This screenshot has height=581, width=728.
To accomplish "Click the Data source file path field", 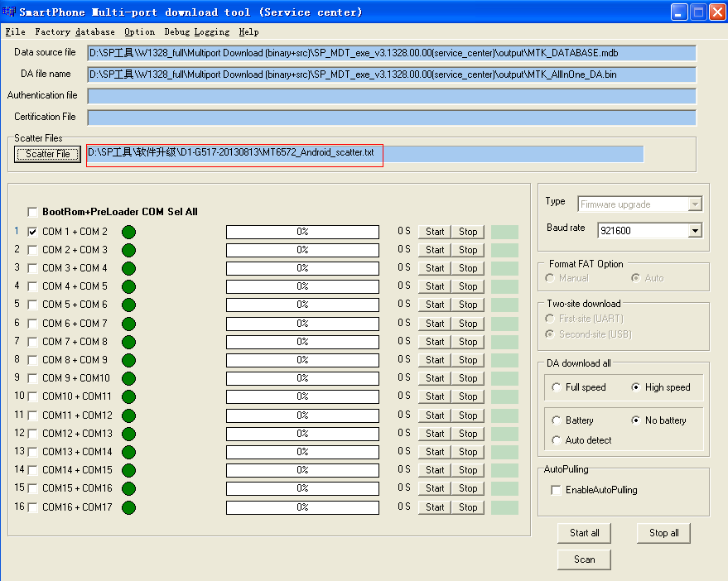I will pos(392,53).
